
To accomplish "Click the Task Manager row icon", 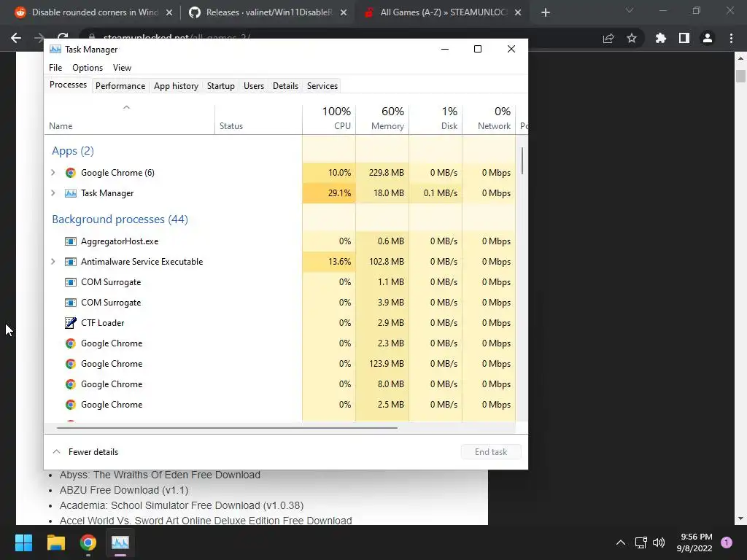I will click(71, 192).
